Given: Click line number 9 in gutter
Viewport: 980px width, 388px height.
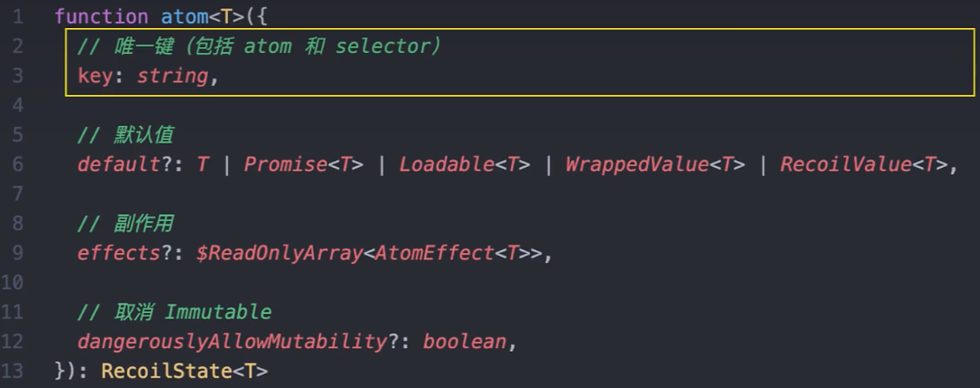Looking at the screenshot, I should 18,253.
